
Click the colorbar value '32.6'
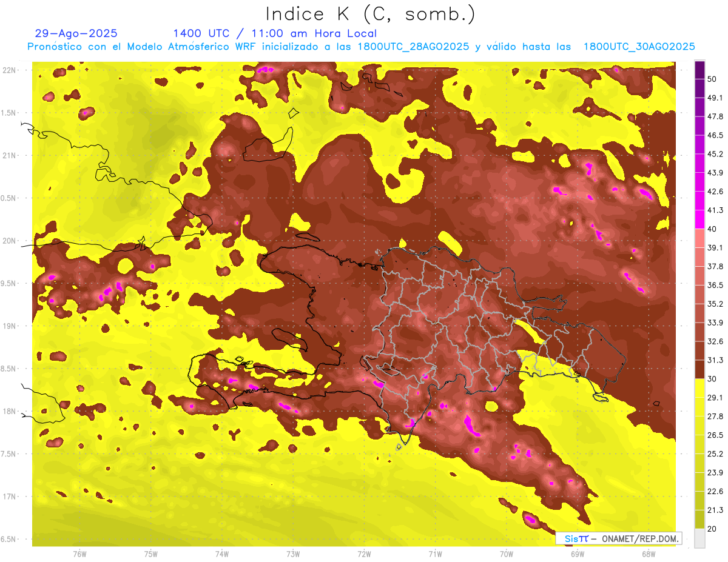715,341
